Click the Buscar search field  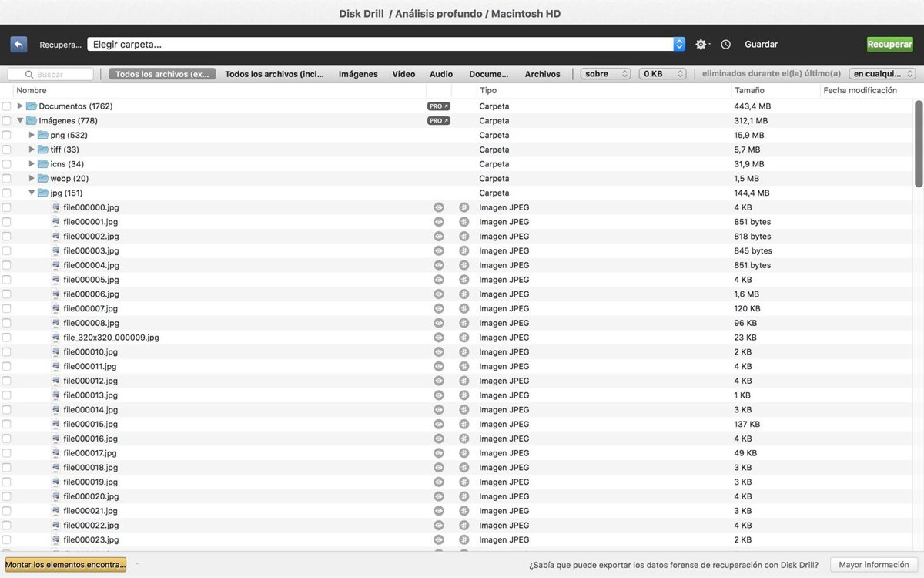coord(51,74)
